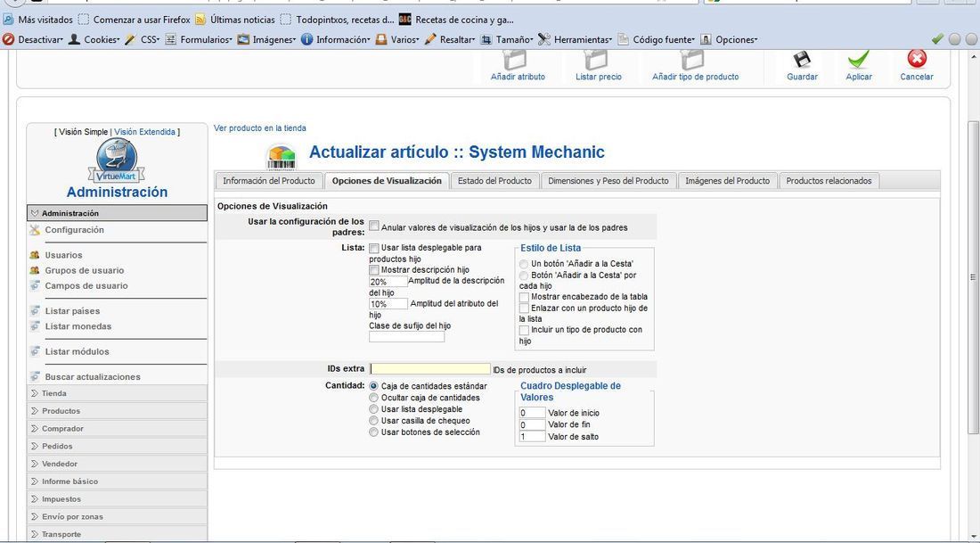Open the Cookies toolbar icon
The width and height of the screenshot is (980, 543).
click(x=74, y=39)
